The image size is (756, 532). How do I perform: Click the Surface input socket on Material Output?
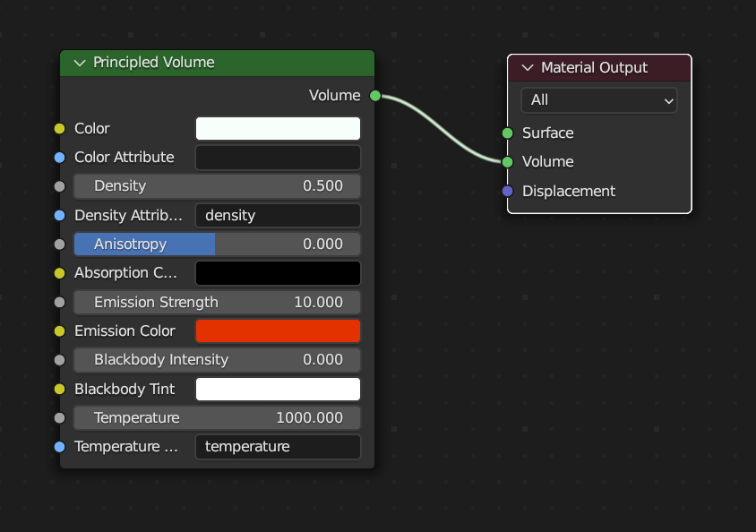(x=507, y=133)
